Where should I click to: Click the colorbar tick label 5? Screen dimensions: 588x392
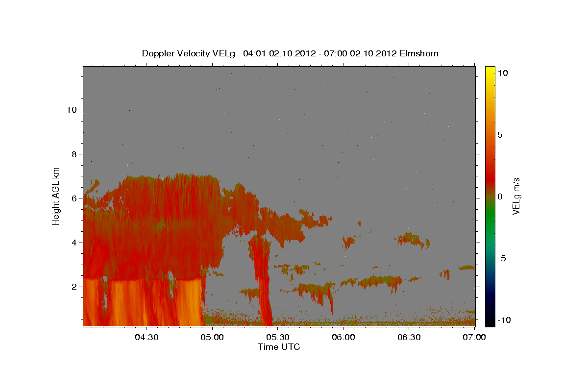coord(500,135)
